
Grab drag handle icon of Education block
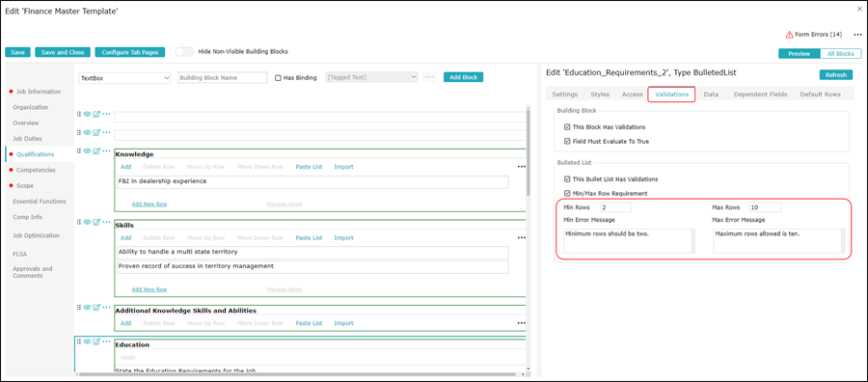click(x=79, y=341)
